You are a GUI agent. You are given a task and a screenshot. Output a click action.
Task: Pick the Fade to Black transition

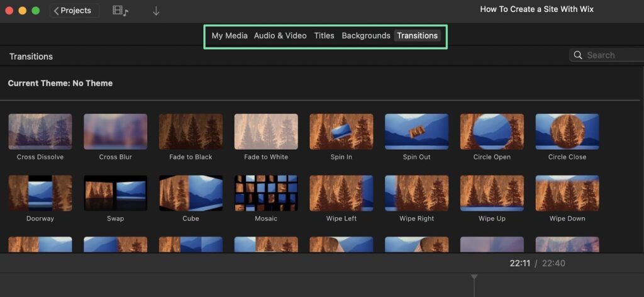pos(191,132)
